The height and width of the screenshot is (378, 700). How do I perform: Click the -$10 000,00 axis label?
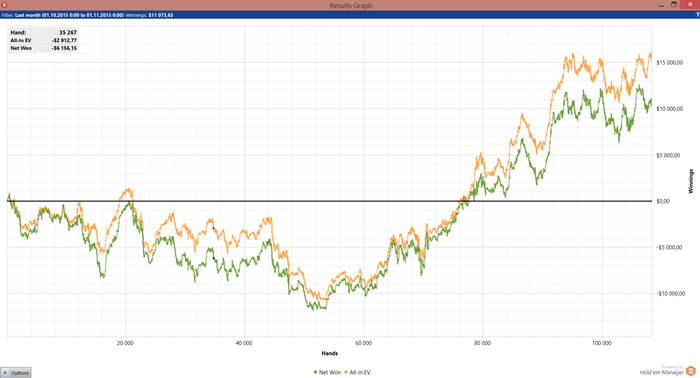(671, 294)
